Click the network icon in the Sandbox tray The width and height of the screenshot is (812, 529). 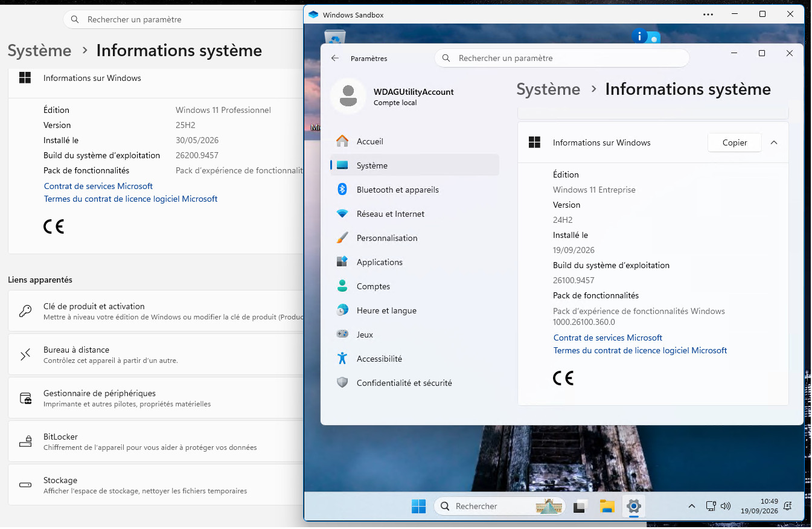[711, 506]
